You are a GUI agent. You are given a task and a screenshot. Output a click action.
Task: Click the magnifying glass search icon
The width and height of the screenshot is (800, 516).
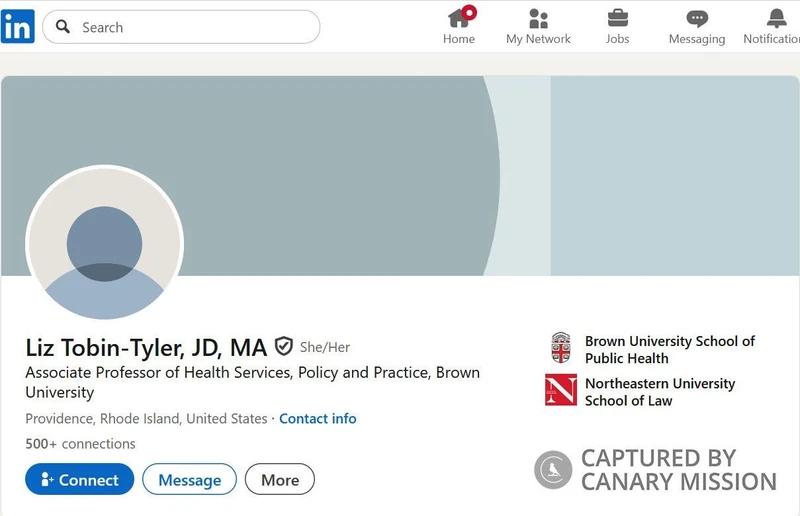click(63, 27)
